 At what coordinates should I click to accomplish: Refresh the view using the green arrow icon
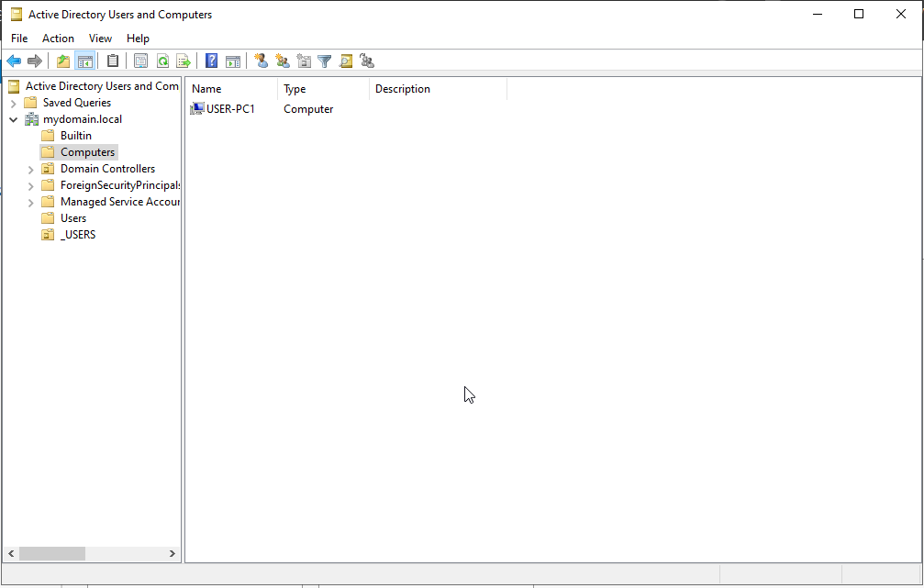(x=162, y=61)
